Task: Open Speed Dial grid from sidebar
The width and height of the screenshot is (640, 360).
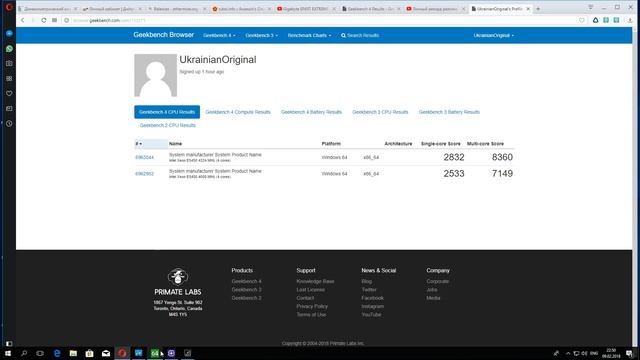Action: (x=9, y=78)
